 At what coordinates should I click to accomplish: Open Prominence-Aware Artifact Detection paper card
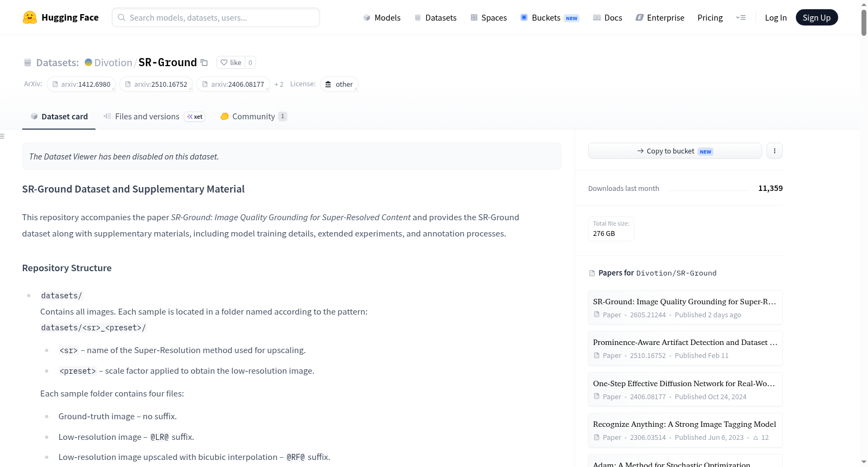[685, 348]
